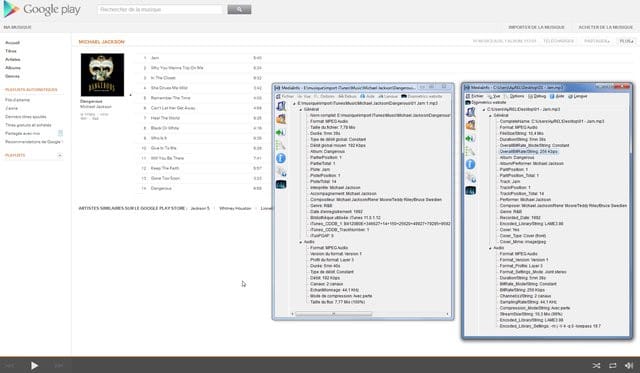Click the magnifier search button next to the music search box
Viewport: 640px width, 373px height.
239,9
